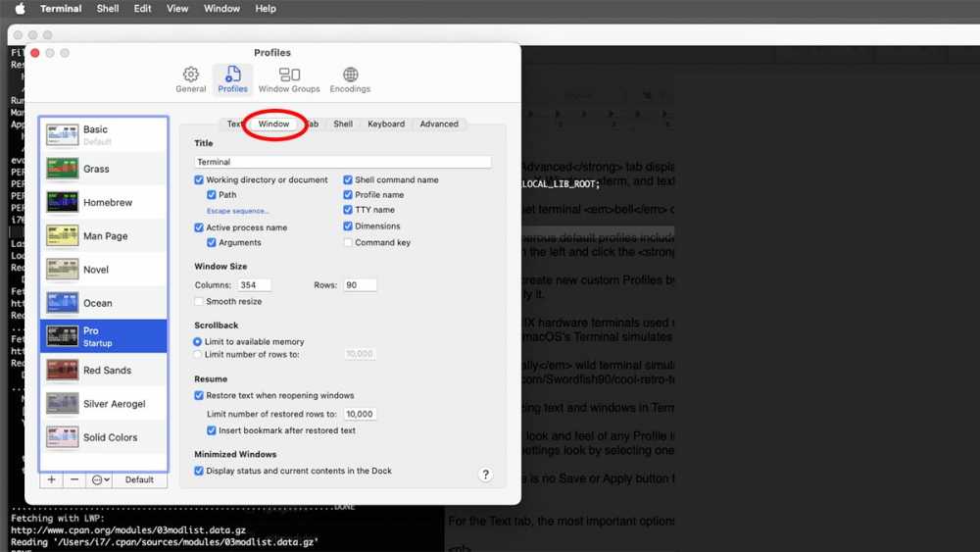This screenshot has height=552, width=980.
Task: Edit the Rows value field
Action: 360,285
